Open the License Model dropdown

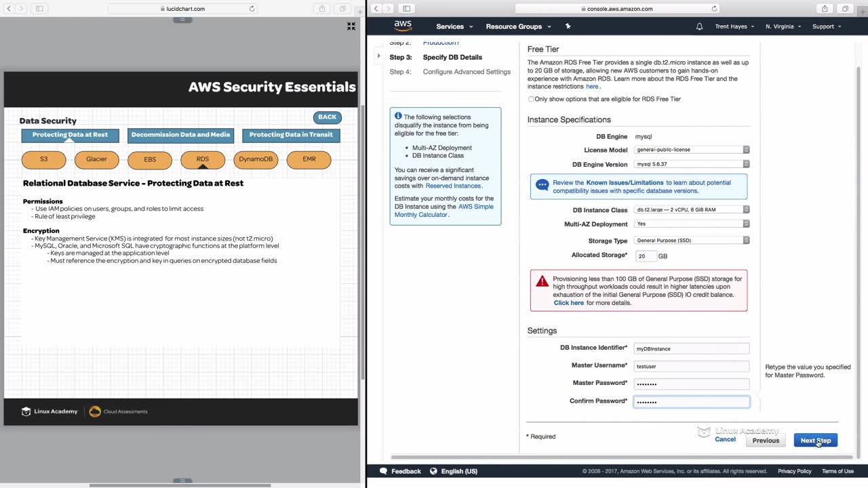692,150
